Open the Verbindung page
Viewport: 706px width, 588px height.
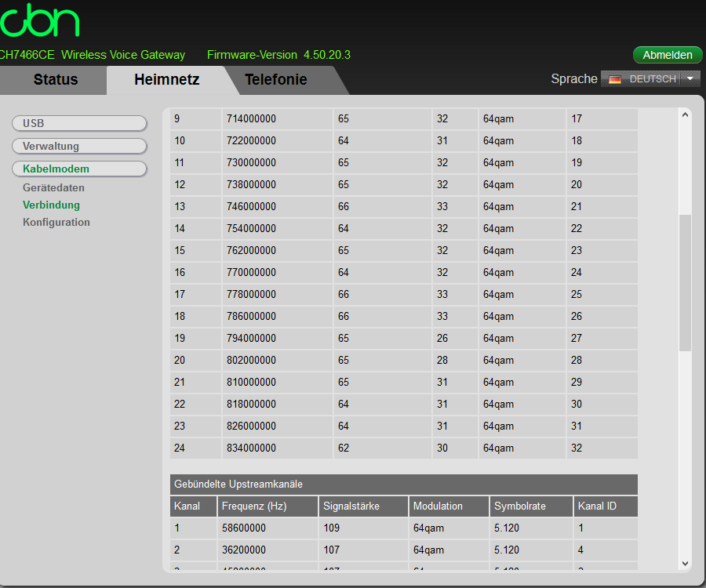click(x=51, y=205)
